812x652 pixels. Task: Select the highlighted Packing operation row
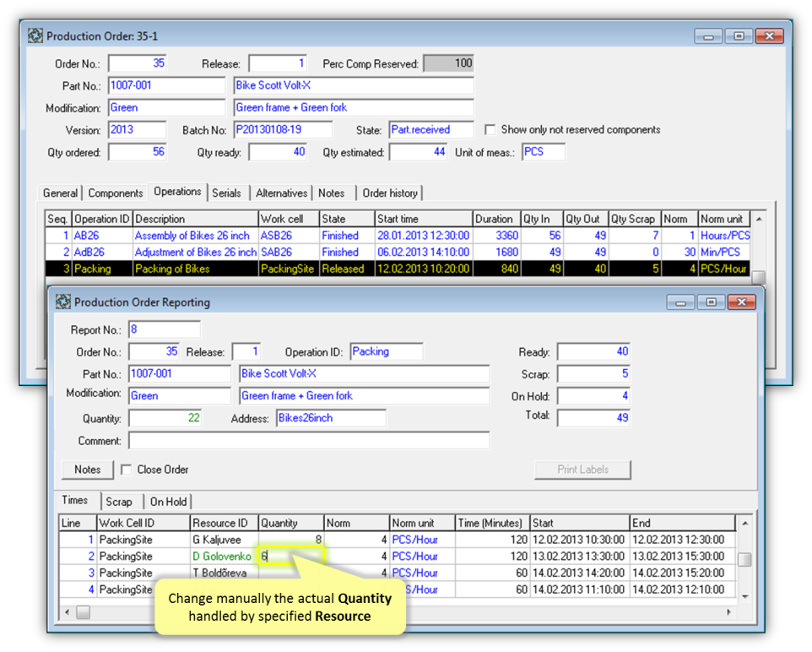pyautogui.click(x=398, y=269)
